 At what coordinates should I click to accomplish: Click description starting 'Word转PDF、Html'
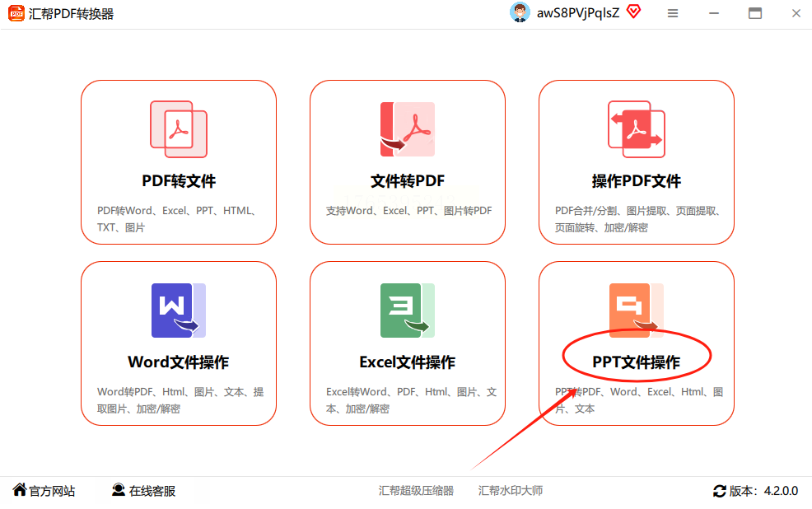coord(180,400)
